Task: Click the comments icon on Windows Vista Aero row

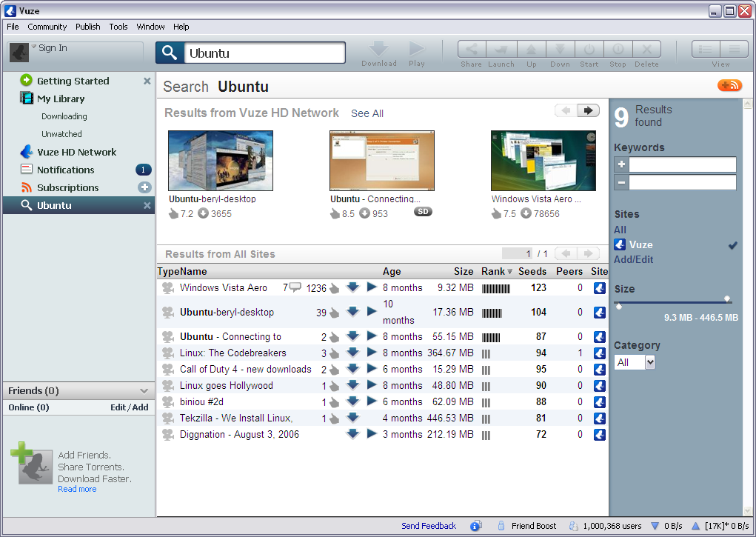Action: 295,287
